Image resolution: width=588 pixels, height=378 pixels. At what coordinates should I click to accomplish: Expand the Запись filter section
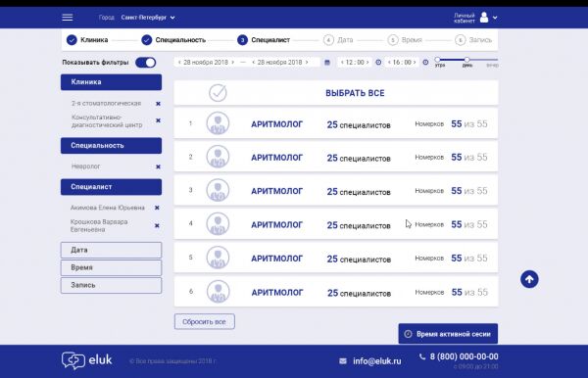pyautogui.click(x=111, y=285)
